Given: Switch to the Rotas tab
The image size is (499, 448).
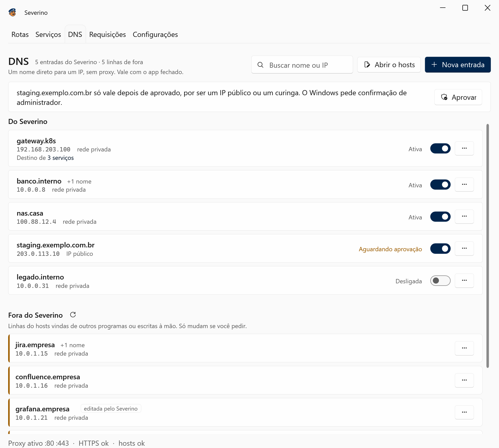Looking at the screenshot, I should click(20, 34).
